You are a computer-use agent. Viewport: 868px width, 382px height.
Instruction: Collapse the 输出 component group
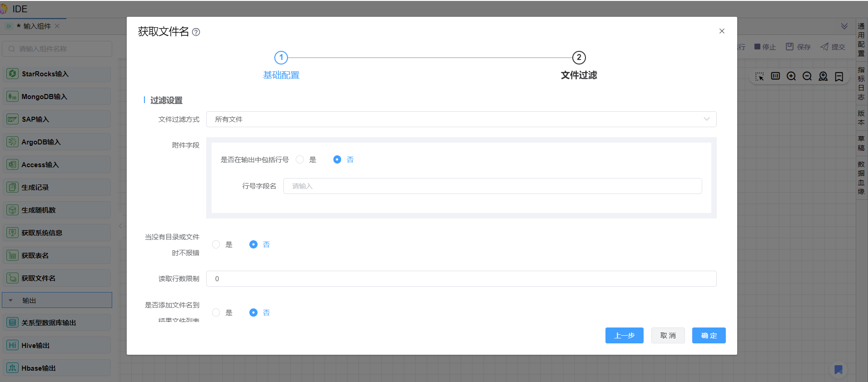tap(11, 300)
